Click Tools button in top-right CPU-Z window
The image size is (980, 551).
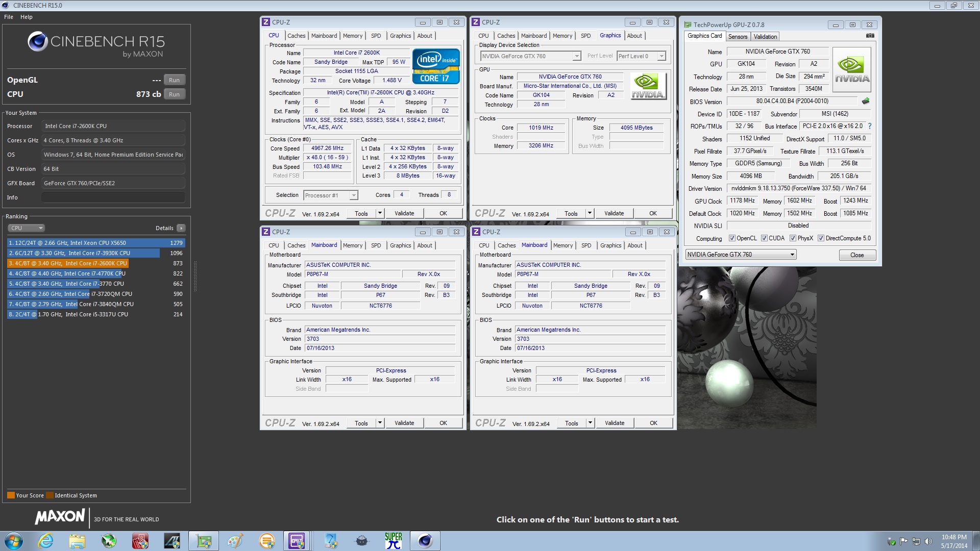571,213
